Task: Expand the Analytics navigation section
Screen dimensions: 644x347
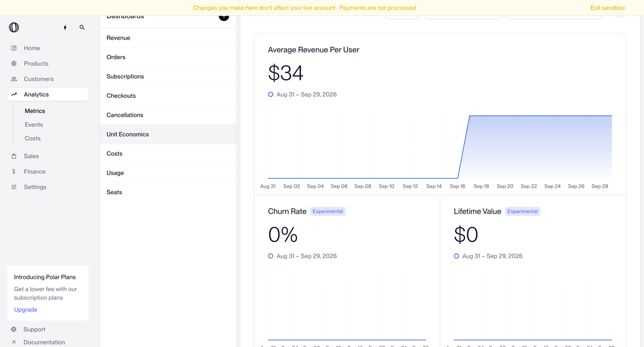Action: click(48, 94)
